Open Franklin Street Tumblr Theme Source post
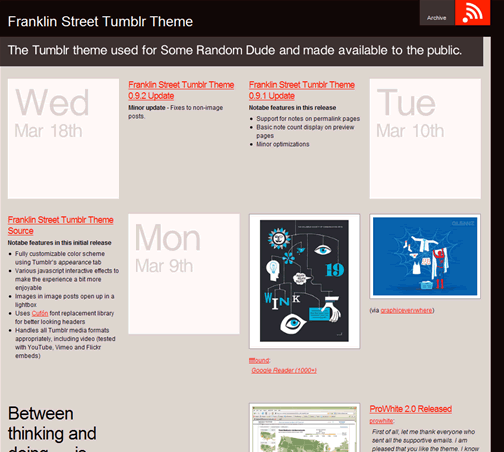The height and width of the screenshot is (452, 504). click(x=60, y=225)
